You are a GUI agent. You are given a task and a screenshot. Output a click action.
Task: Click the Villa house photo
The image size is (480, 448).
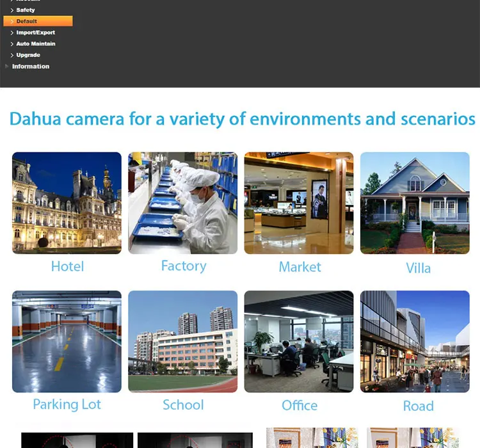415,203
